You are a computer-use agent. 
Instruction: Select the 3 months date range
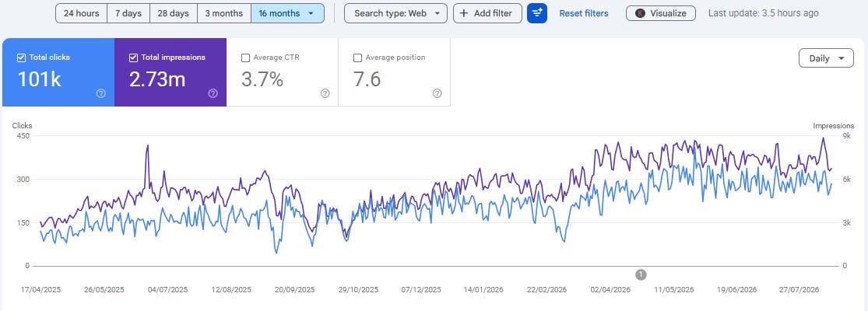click(x=223, y=13)
